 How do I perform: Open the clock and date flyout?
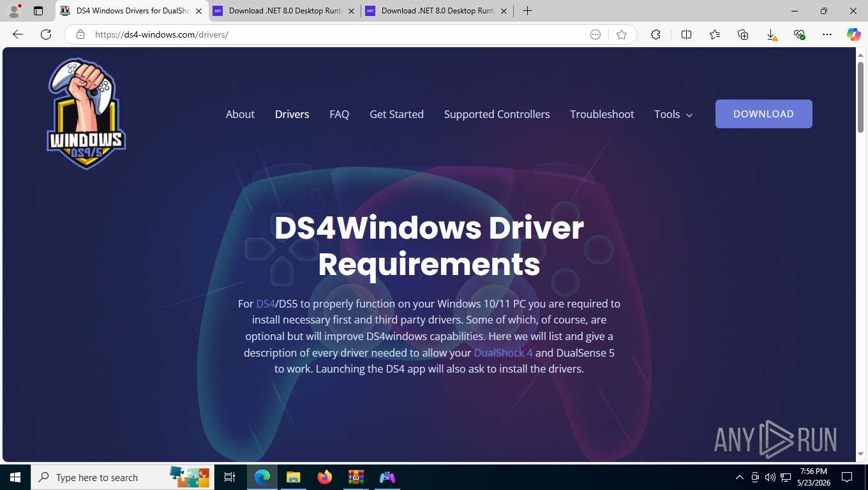tap(813, 477)
